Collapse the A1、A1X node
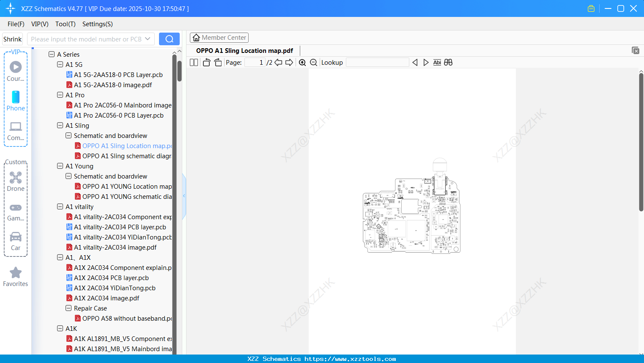Viewport: 644px width, 363px height. 60,258
